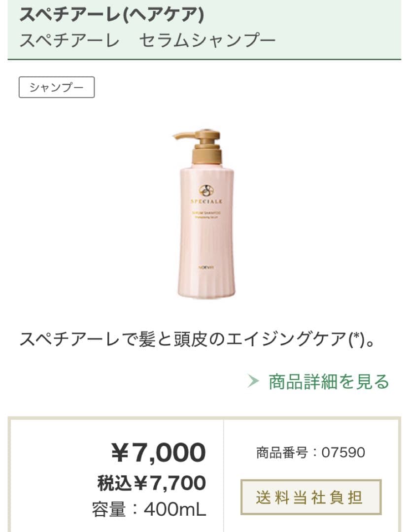Click the gold pump dispenser head

pyautogui.click(x=197, y=138)
